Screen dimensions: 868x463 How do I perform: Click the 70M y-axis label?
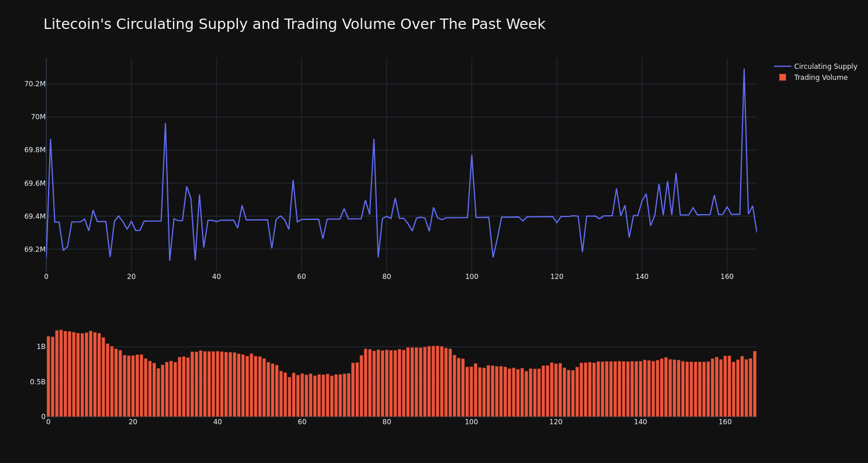[x=38, y=117]
